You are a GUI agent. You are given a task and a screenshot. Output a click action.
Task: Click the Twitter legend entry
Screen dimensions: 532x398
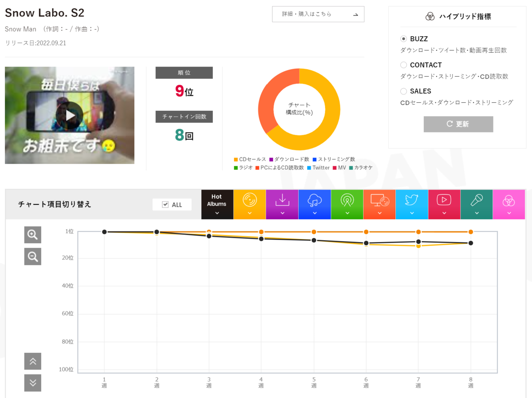coord(318,168)
